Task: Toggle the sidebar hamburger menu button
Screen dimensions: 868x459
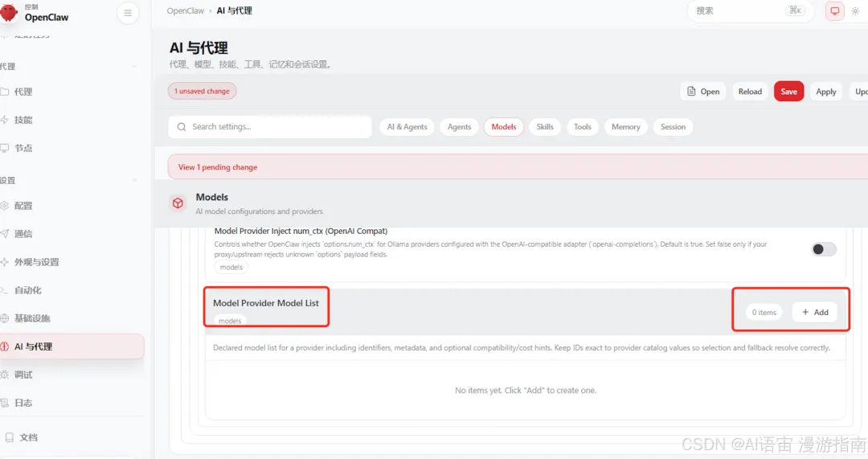Action: tap(128, 13)
